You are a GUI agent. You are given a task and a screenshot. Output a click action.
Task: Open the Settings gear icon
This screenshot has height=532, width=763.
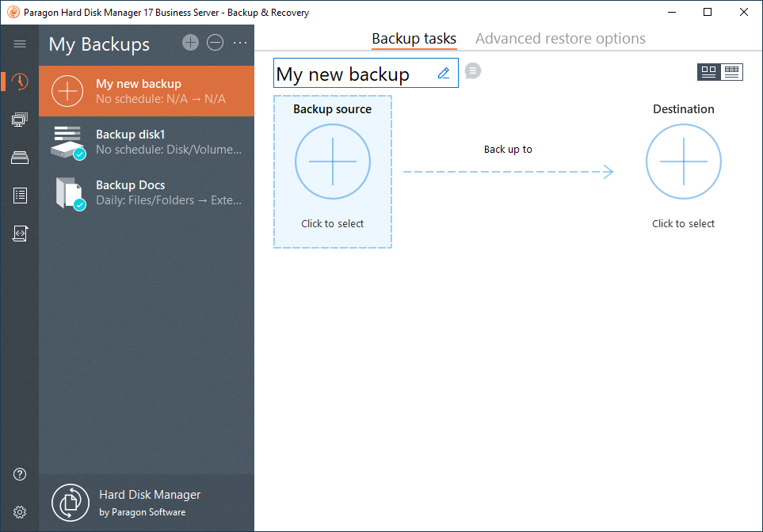(20, 512)
